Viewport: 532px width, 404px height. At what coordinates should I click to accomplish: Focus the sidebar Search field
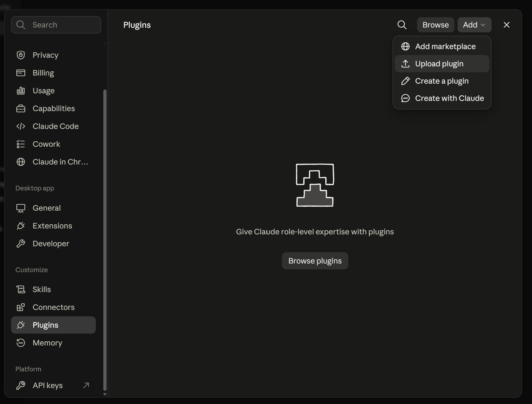(x=56, y=25)
